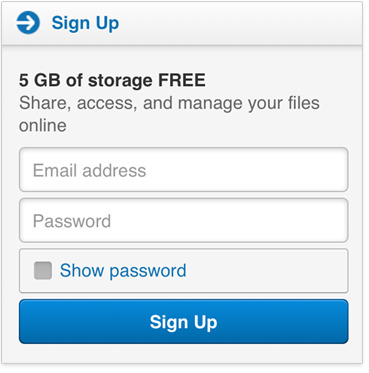Click the word online in description
Viewport: 369px width, 373px height.
point(43,126)
